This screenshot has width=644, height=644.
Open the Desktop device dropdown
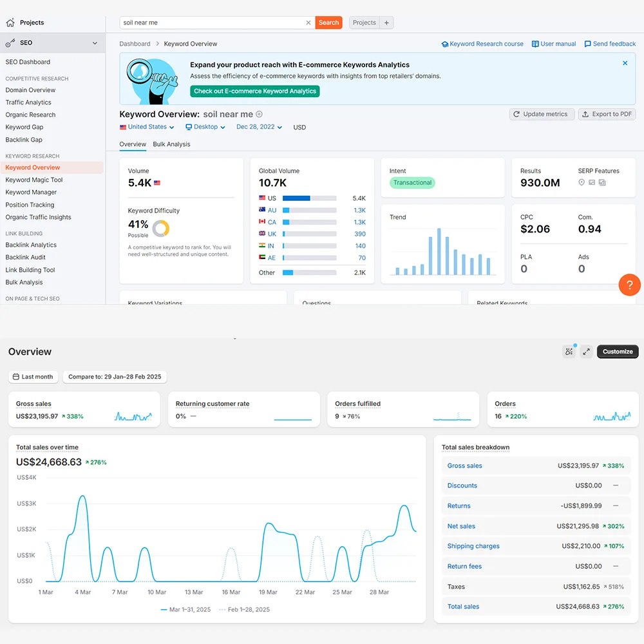pos(205,128)
